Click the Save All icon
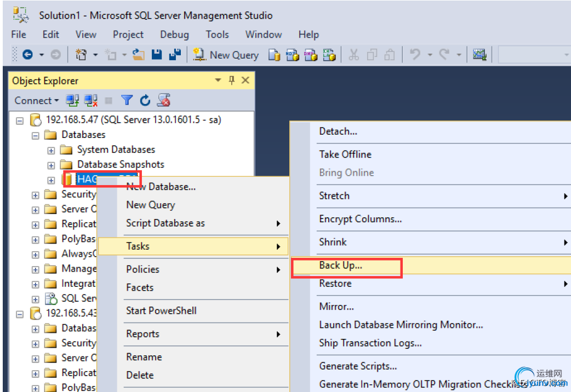Viewport: 571px width, 392px height. [175, 55]
